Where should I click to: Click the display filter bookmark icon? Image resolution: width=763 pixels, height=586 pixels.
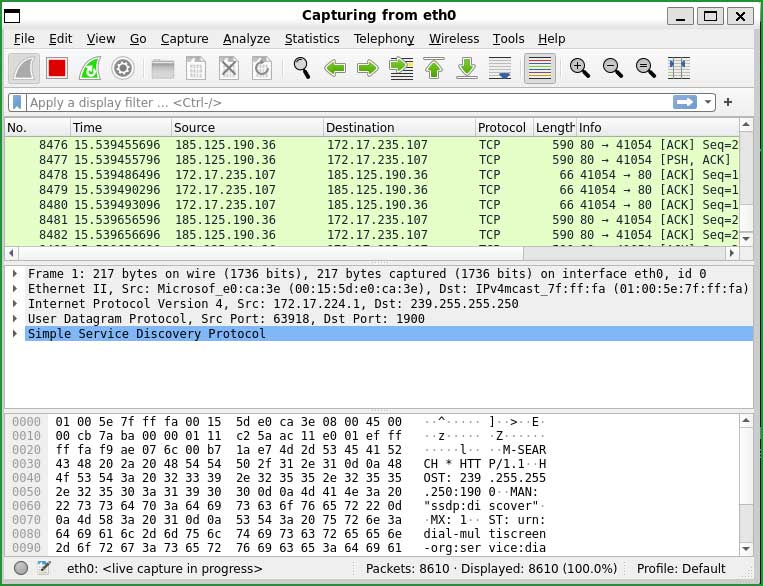coord(17,102)
